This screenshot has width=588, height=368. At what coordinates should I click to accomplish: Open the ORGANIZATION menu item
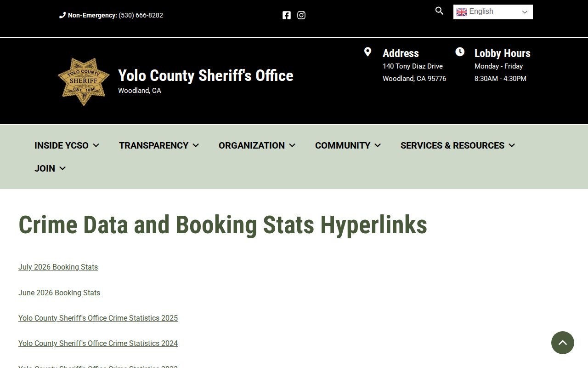click(252, 145)
